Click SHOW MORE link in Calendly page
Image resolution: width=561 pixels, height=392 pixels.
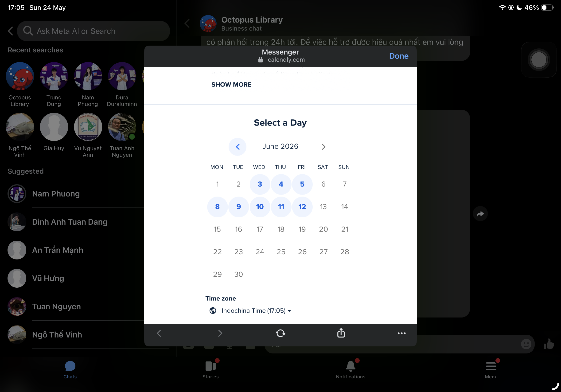pos(231,85)
